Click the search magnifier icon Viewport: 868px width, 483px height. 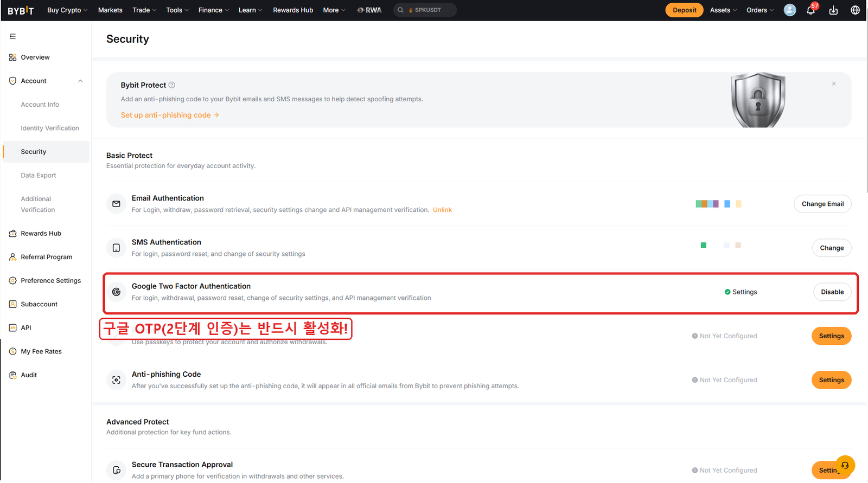(400, 10)
